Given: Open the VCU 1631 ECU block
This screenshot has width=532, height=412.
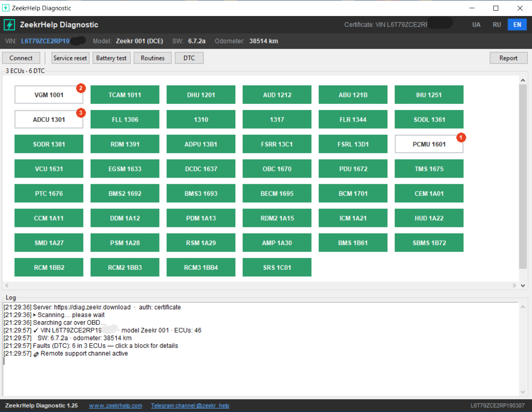Looking at the screenshot, I should pos(49,169).
